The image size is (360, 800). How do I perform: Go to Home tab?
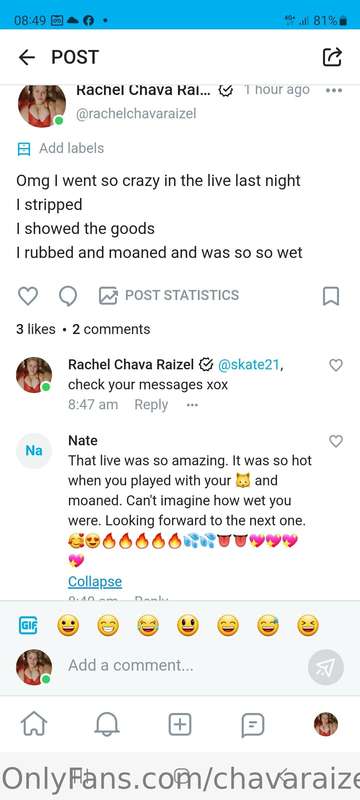coord(34,724)
